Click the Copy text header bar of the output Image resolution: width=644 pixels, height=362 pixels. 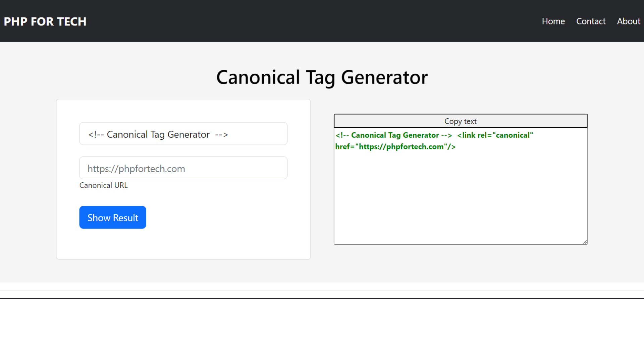tap(460, 121)
